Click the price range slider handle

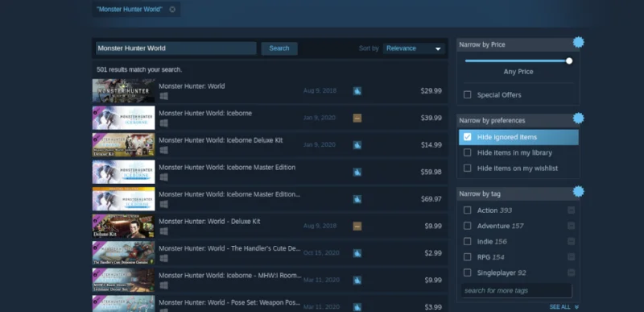[569, 60]
